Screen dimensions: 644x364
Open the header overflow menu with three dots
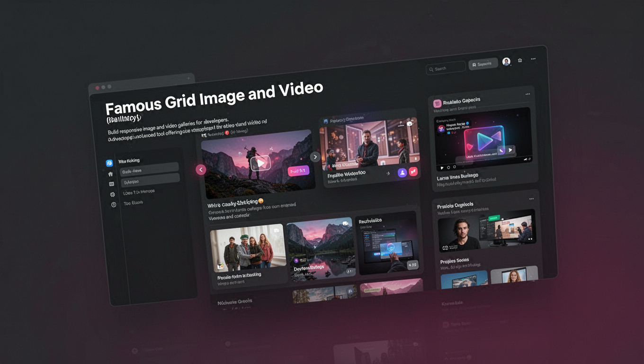[x=533, y=59]
